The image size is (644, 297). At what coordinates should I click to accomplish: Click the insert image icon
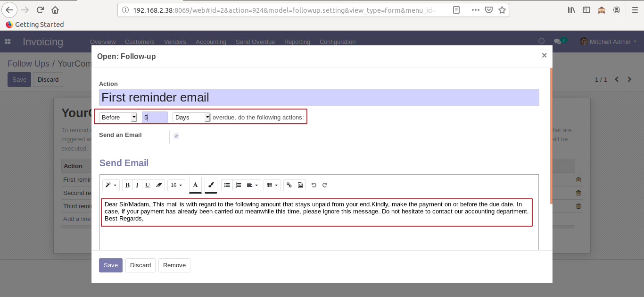pyautogui.click(x=300, y=185)
